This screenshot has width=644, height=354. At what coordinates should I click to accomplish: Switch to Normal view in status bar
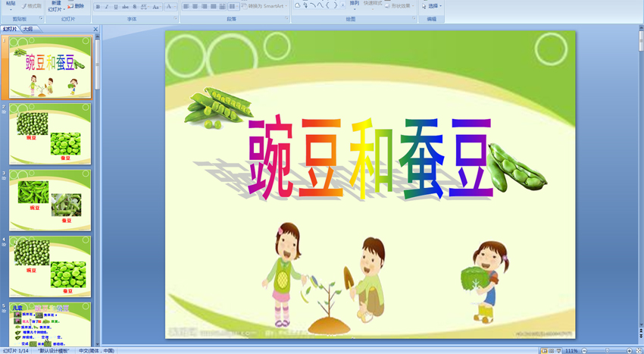544,351
